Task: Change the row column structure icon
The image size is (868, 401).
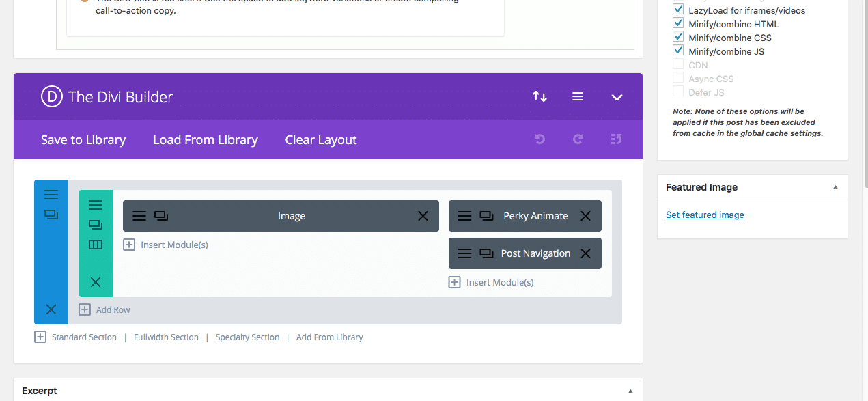Action: tap(96, 245)
